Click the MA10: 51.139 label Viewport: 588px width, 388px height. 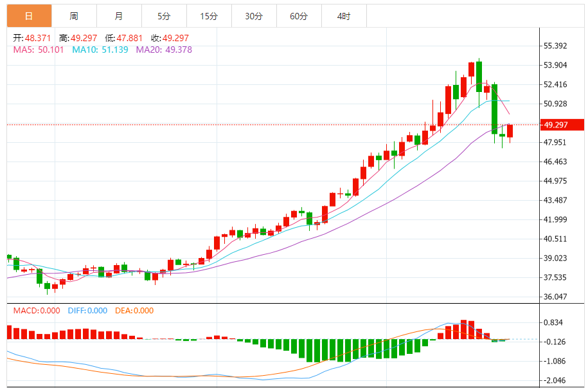point(100,50)
